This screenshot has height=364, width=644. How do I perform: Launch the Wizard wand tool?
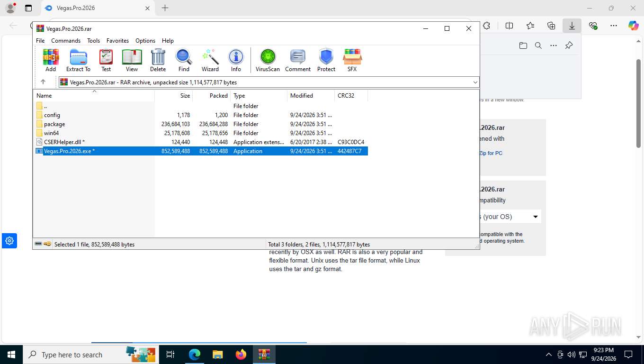pyautogui.click(x=210, y=60)
